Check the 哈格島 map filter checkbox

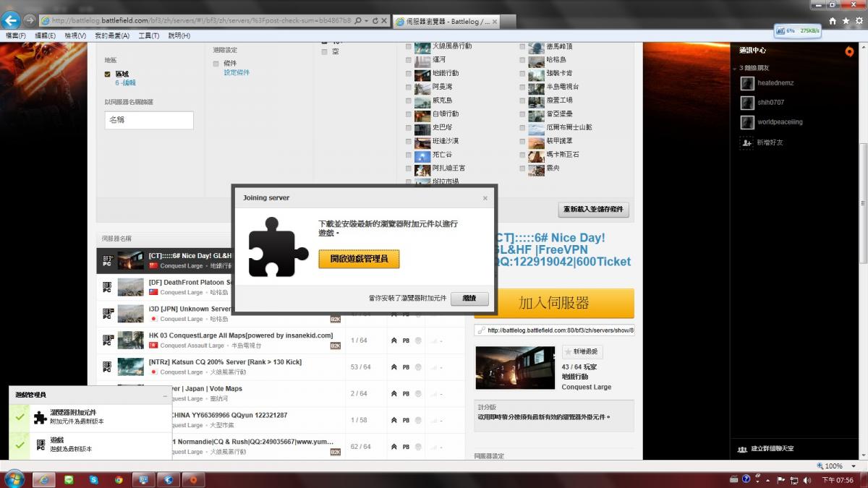[x=522, y=60]
